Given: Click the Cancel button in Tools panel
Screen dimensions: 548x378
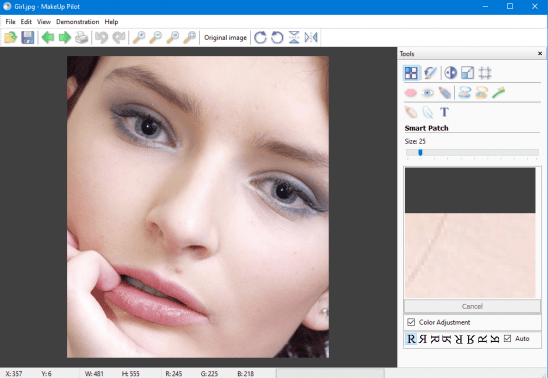Looking at the screenshot, I should (x=472, y=306).
